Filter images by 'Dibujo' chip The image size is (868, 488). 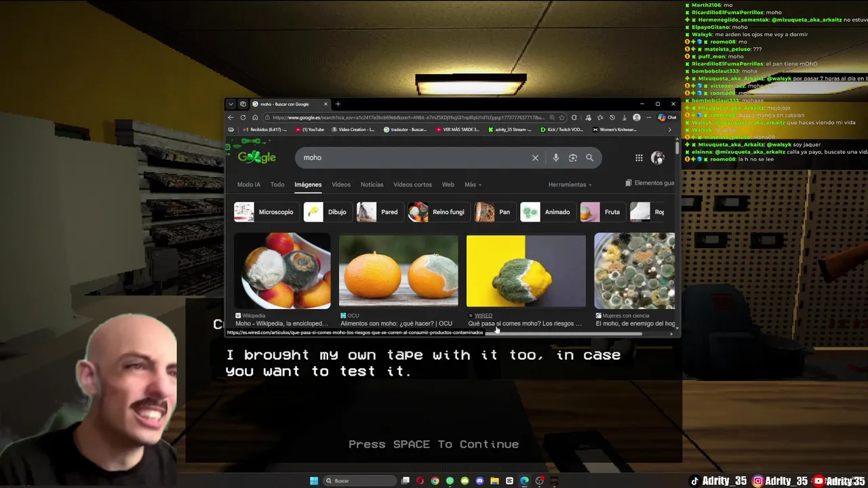point(327,212)
